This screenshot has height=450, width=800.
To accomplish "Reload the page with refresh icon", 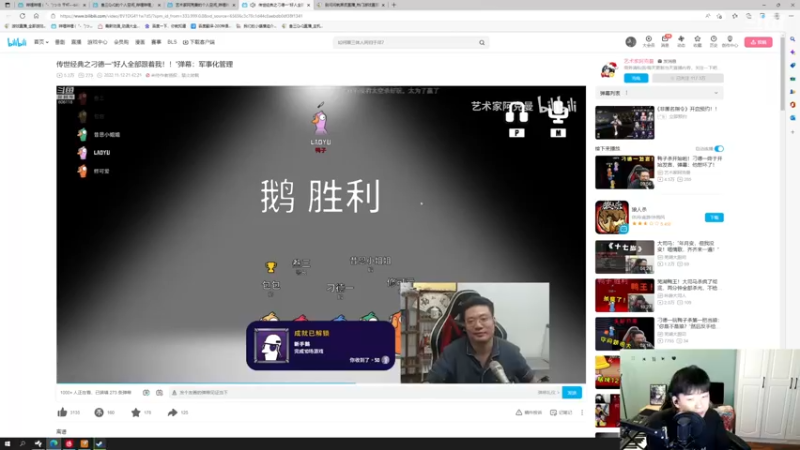I will pyautogui.click(x=22, y=16).
